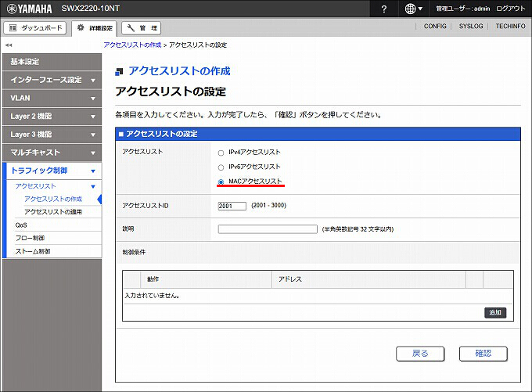Select アクセスリストの作成 in sidebar
The height and width of the screenshot is (392, 532).
click(x=53, y=200)
